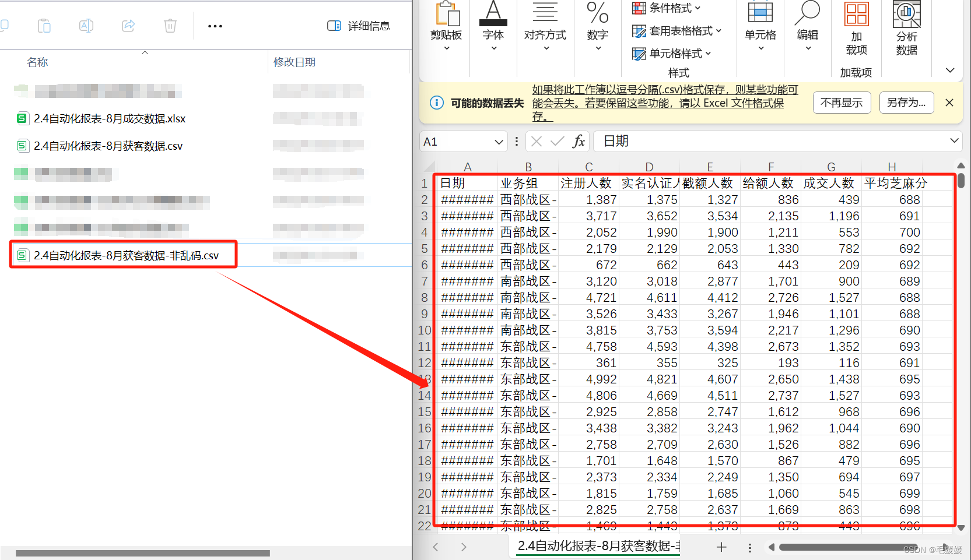Click the select-all corner of the sheet
Viewport: 971px width, 560px height.
point(429,167)
